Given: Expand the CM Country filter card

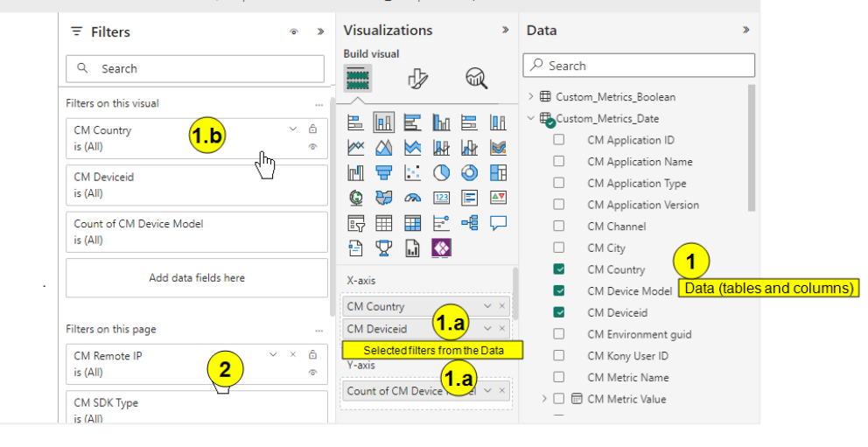Looking at the screenshot, I should coord(293,129).
